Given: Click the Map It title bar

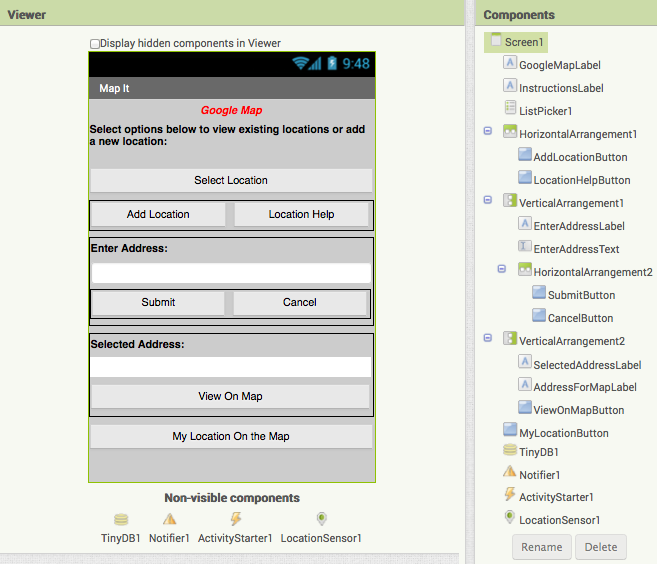Looking at the screenshot, I should pyautogui.click(x=232, y=88).
